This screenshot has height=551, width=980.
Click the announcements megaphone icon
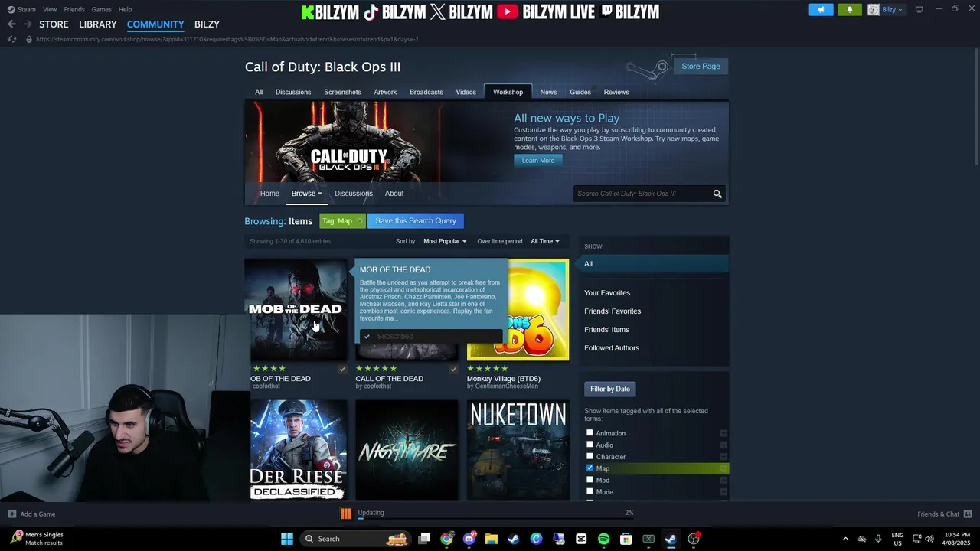click(821, 10)
